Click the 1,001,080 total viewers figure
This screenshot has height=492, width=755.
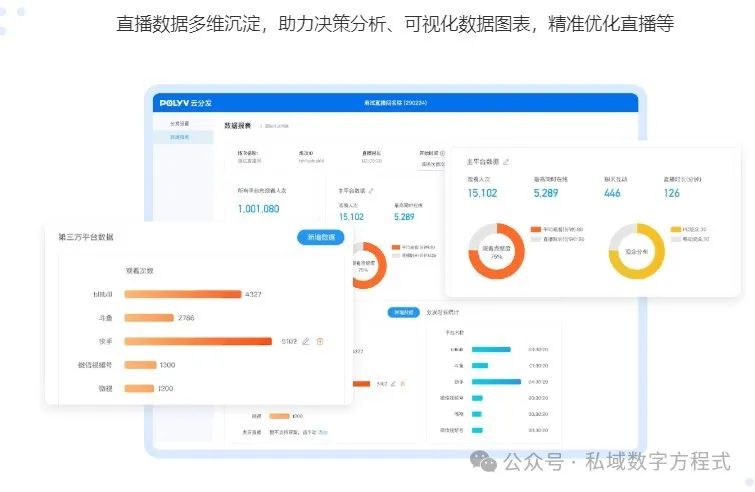[258, 209]
